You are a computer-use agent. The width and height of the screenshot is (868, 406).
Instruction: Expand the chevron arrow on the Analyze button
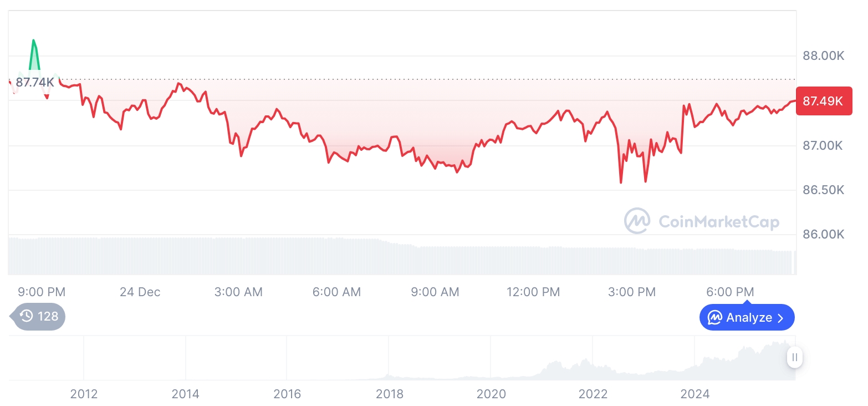[x=781, y=318]
